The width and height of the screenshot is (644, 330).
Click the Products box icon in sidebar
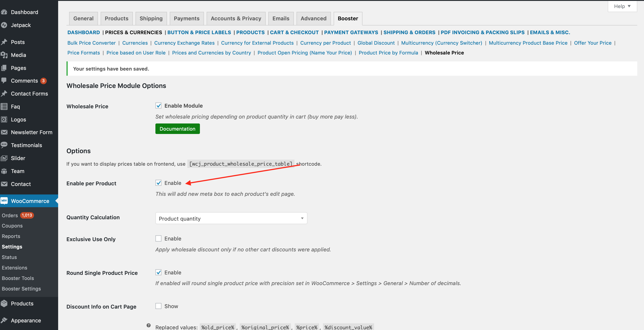[4, 303]
